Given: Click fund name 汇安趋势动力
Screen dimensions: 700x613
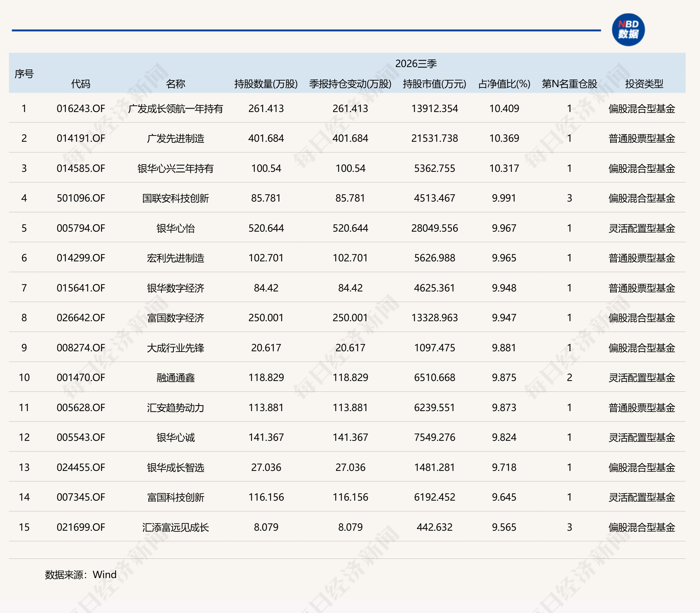Looking at the screenshot, I should tap(176, 408).
